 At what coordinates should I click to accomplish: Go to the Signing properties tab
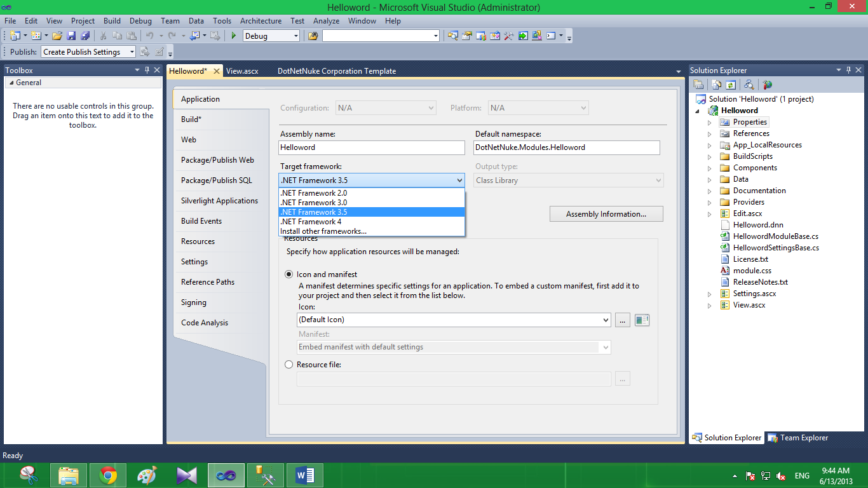point(194,302)
